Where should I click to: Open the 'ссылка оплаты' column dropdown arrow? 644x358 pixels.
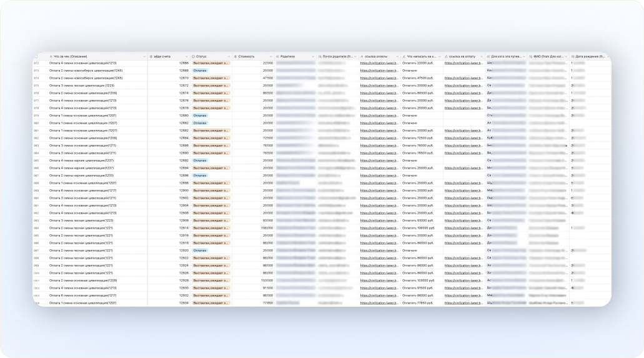pyautogui.click(x=397, y=57)
